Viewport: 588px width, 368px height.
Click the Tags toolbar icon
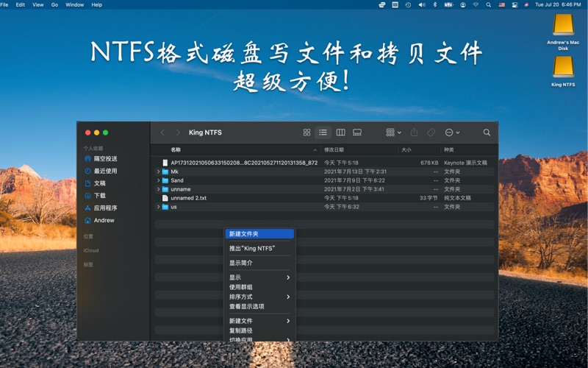(x=431, y=132)
